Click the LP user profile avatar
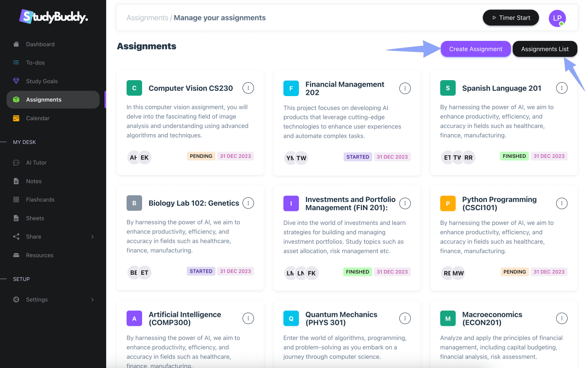588x368 pixels. click(557, 18)
